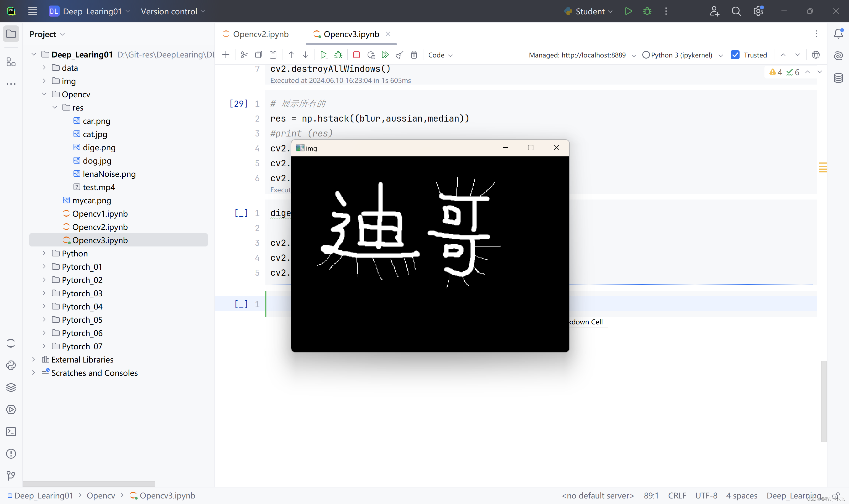
Task: Collapse the Opencv folder
Action: tap(44, 94)
